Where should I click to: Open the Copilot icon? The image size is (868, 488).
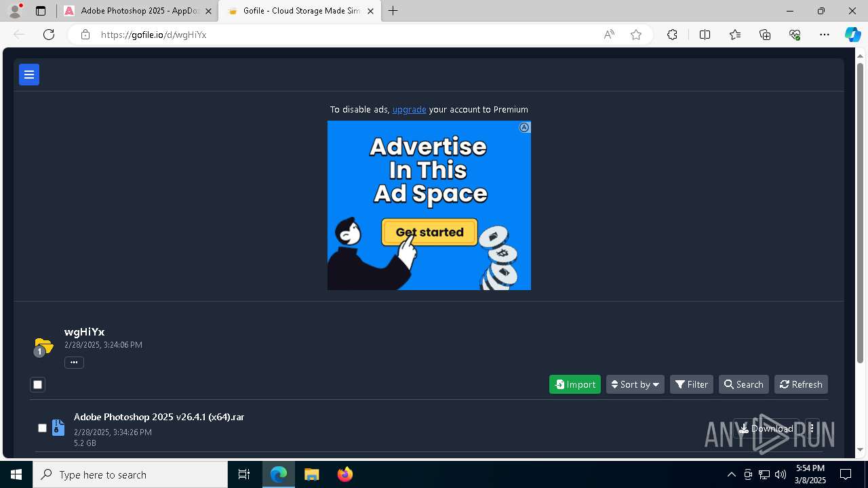click(x=852, y=35)
